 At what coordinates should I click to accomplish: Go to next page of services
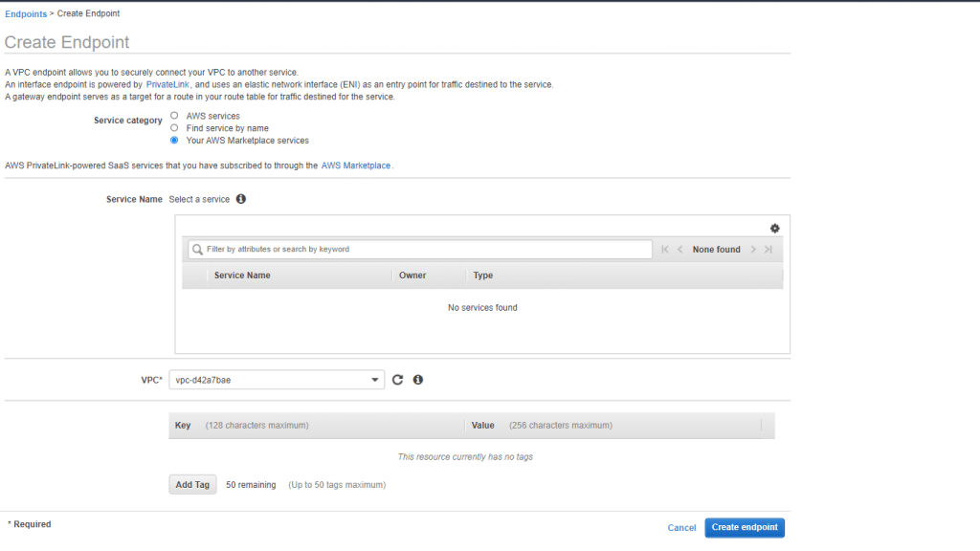[x=753, y=250]
